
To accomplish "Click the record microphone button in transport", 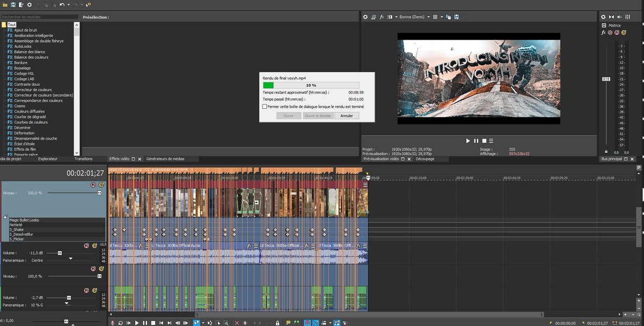I will click(x=112, y=323).
